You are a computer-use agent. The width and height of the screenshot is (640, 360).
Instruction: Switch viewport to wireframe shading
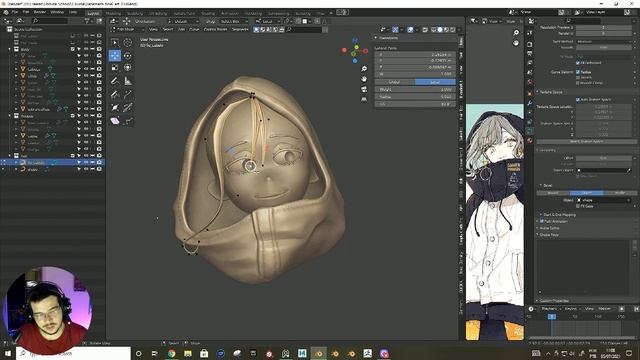click(x=433, y=29)
